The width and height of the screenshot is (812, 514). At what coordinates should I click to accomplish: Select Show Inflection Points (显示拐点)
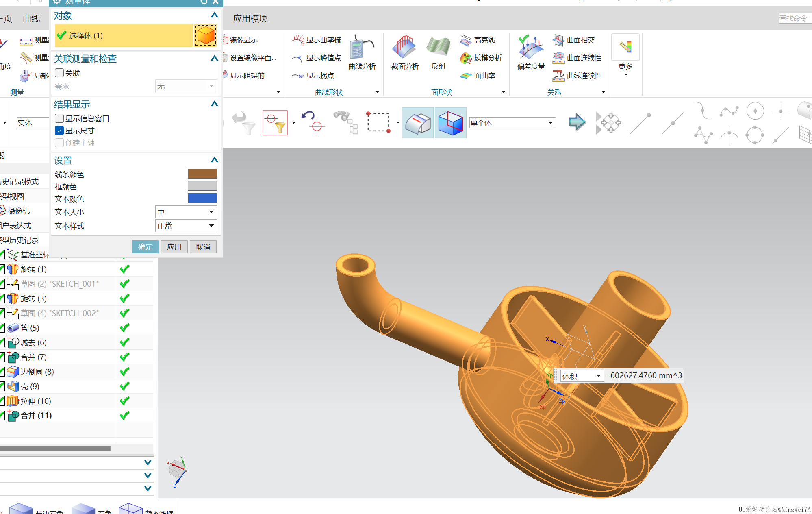click(x=313, y=76)
